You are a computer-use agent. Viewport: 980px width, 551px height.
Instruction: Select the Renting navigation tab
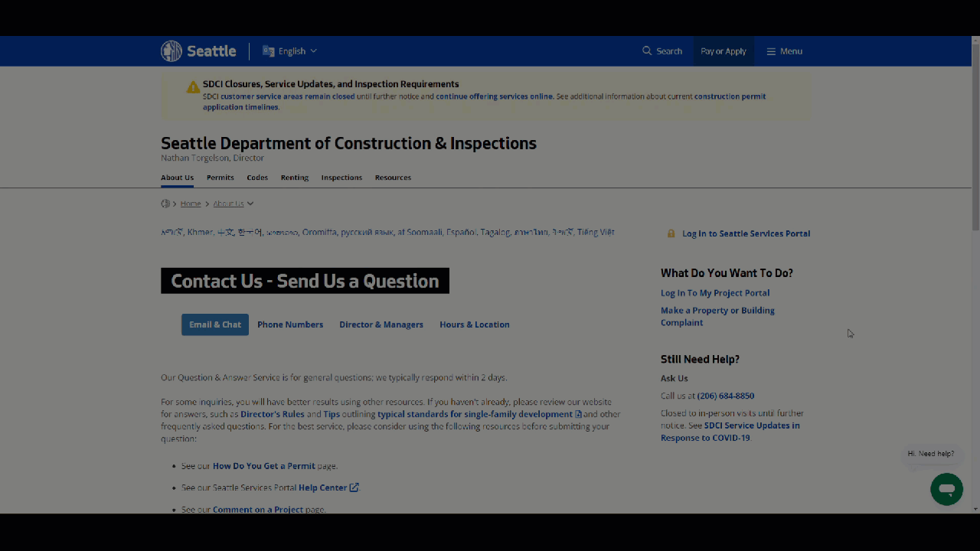pos(295,178)
